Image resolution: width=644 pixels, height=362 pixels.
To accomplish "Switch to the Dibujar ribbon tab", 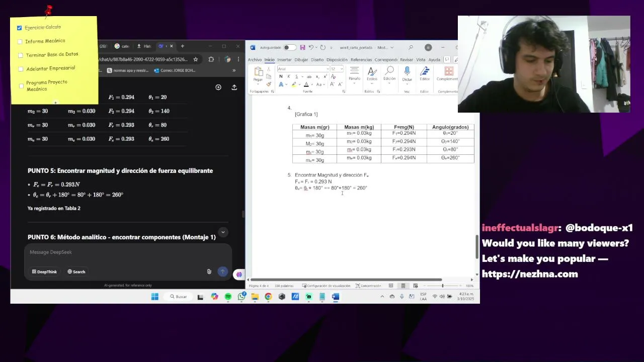I will (301, 59).
